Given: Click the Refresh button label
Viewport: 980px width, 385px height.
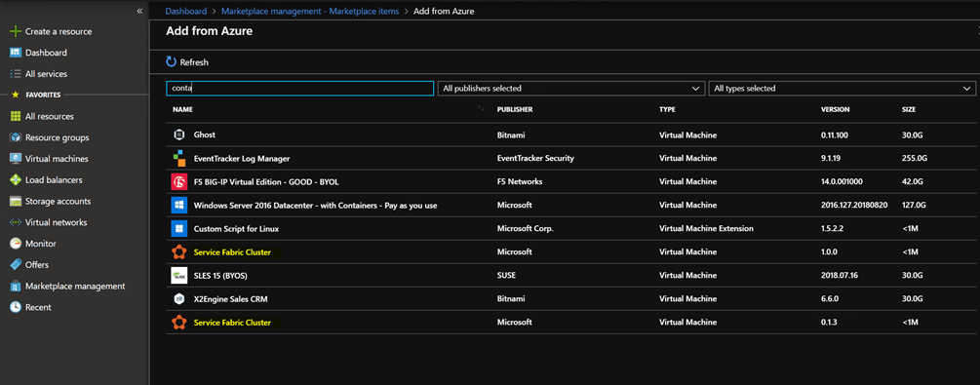Looking at the screenshot, I should pyautogui.click(x=194, y=62).
